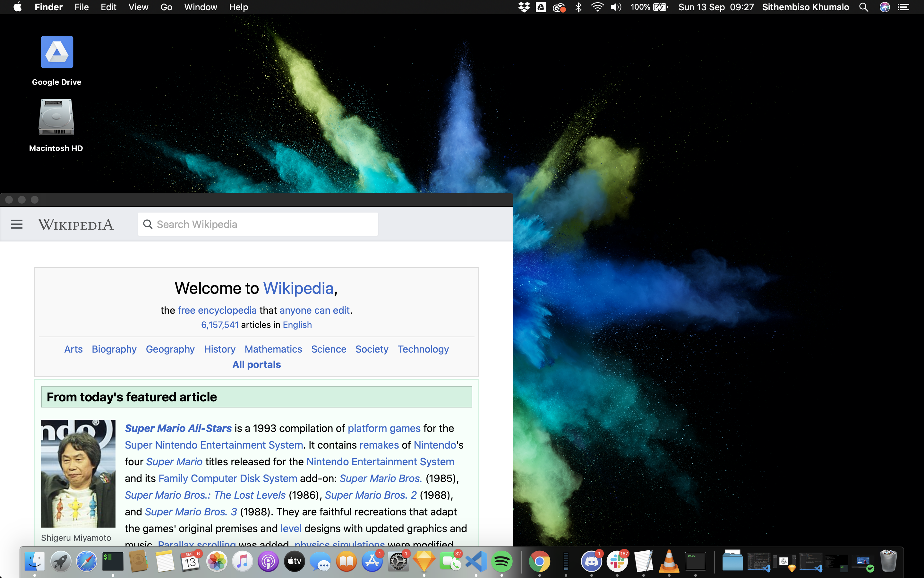Open the Go menu
The height and width of the screenshot is (578, 924).
(x=166, y=7)
